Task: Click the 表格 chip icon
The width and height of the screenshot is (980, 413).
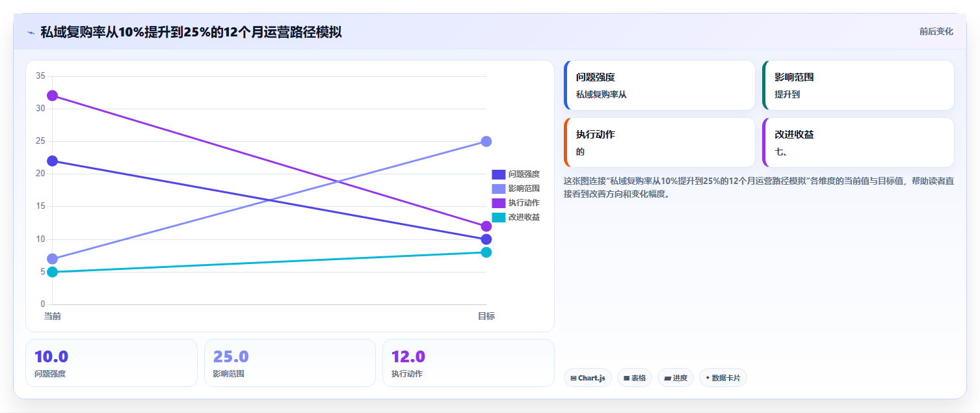Action: click(626, 378)
